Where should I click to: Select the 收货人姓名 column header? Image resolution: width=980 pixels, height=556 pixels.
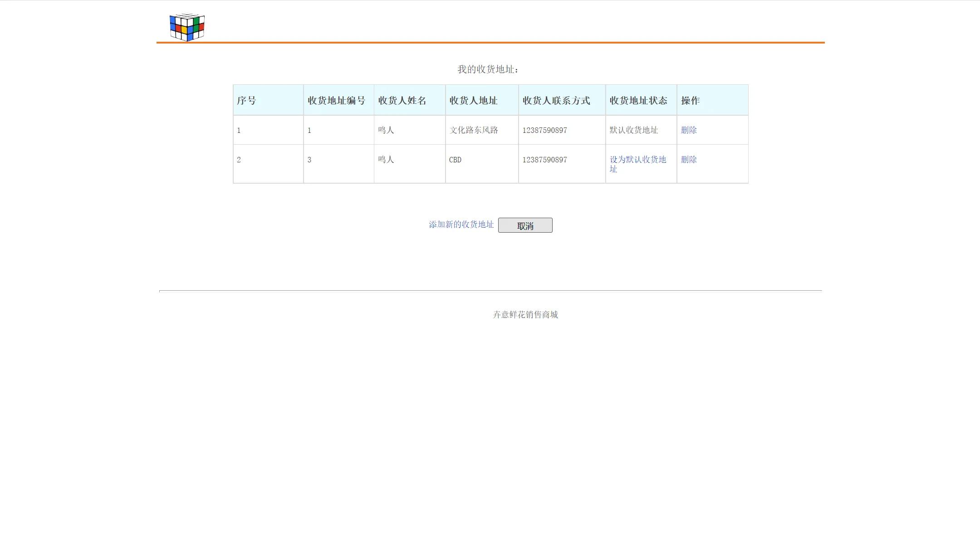[410, 100]
